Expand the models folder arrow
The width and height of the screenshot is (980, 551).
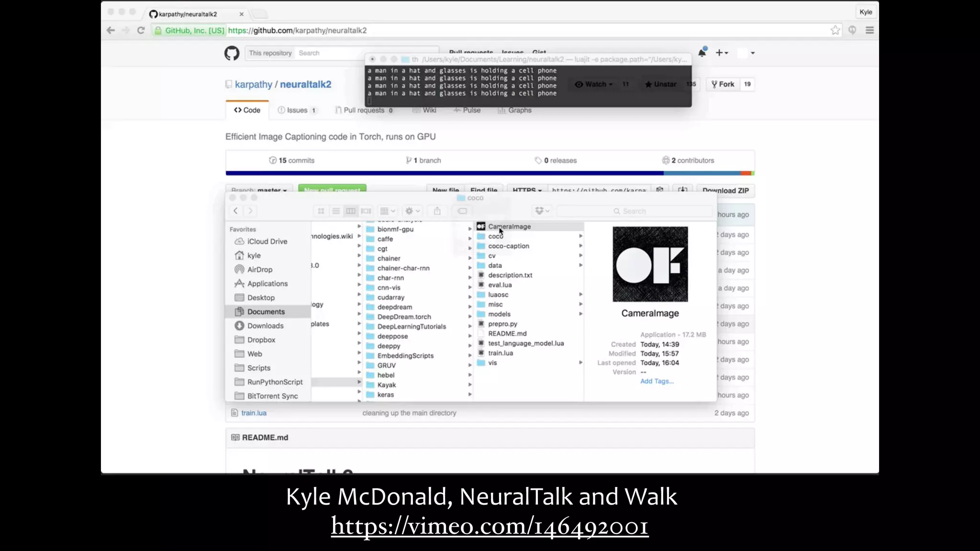[580, 314]
